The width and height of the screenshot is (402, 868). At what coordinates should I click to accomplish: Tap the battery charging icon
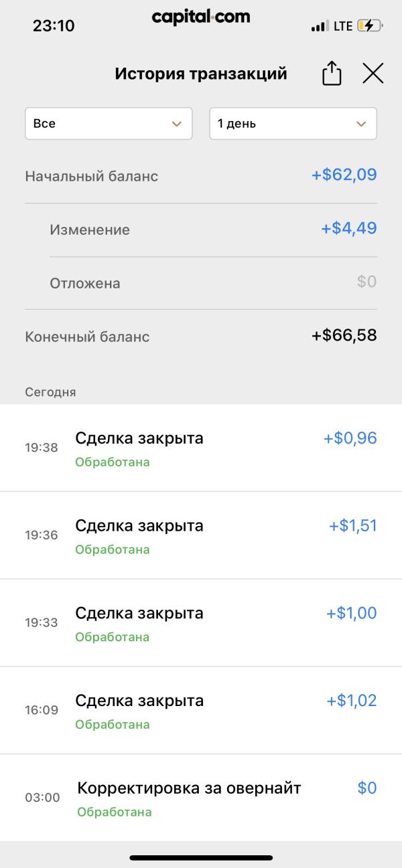pos(370,26)
